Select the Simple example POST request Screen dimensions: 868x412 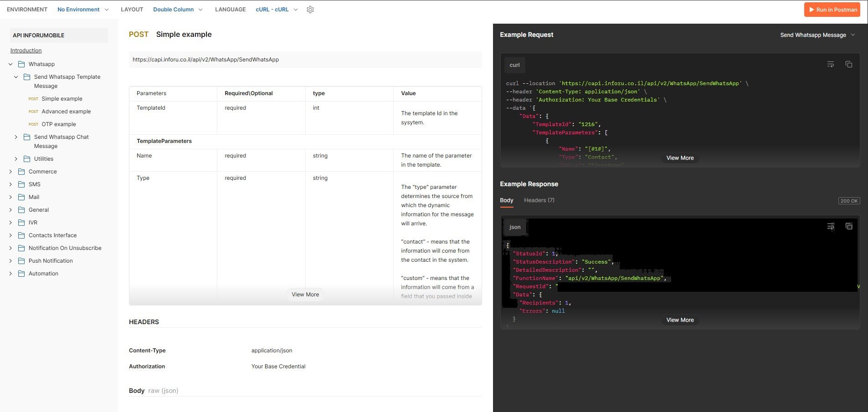pyautogui.click(x=62, y=99)
